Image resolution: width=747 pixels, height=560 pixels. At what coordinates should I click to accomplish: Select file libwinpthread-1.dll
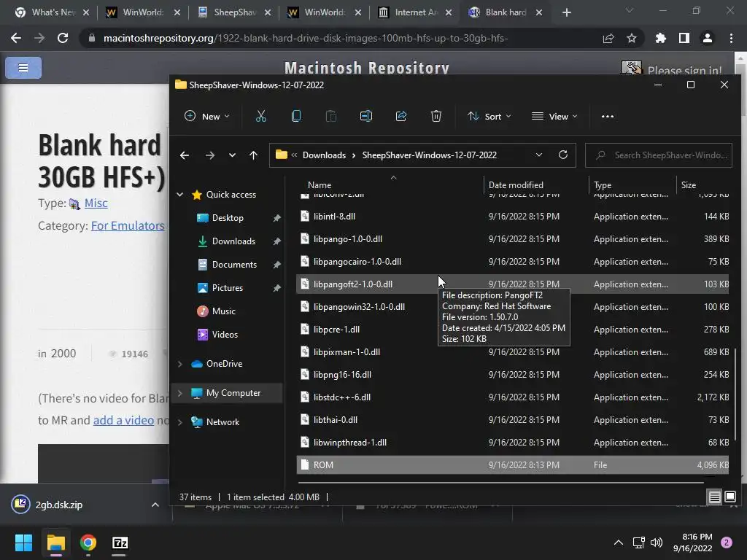[513, 443]
